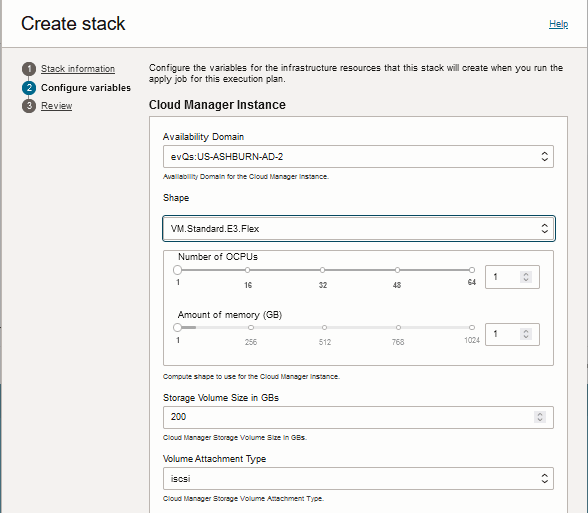Open the Shape dropdown
The width and height of the screenshot is (588, 513).
point(359,228)
